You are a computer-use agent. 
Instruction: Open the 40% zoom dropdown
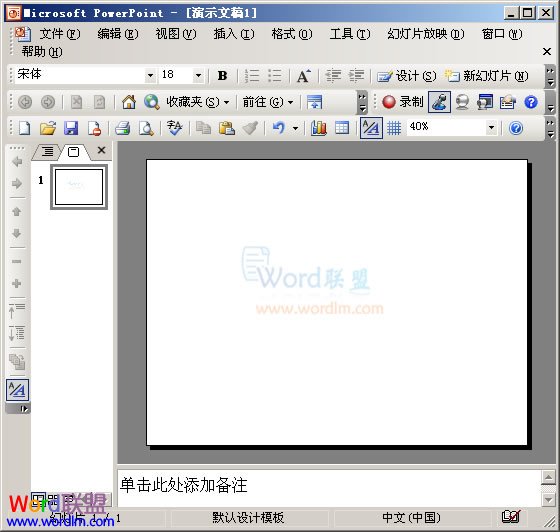point(491,127)
